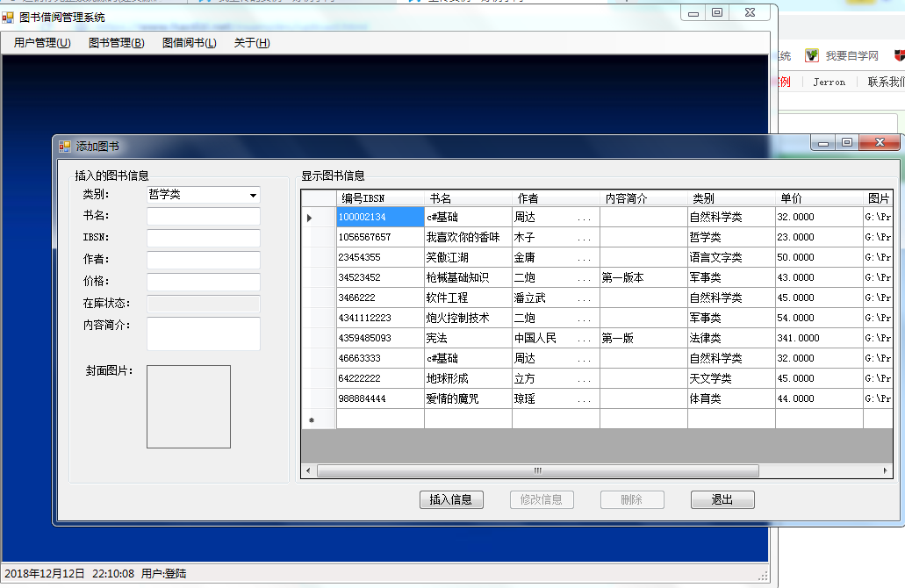Click the 添加图书 window title icon
Image resolution: width=905 pixels, height=588 pixels.
pos(64,147)
